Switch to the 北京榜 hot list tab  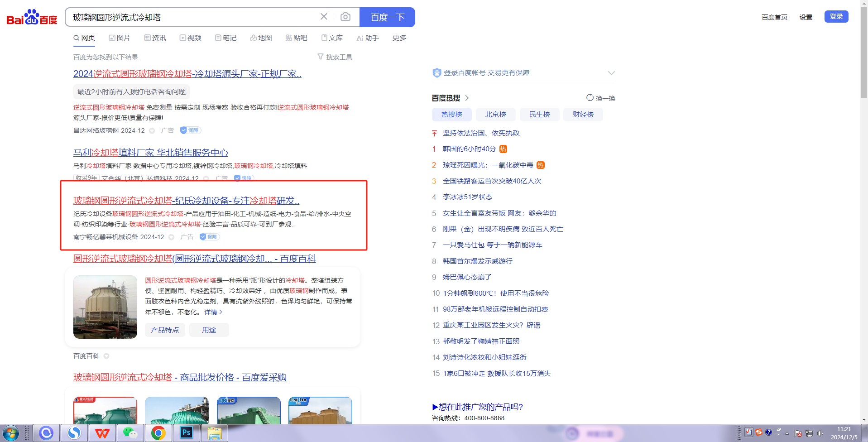click(495, 115)
